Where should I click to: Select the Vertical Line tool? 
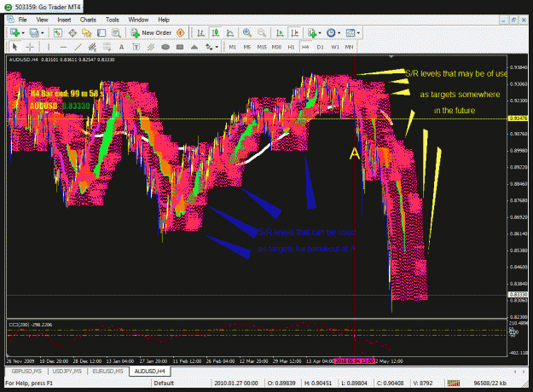tap(49, 47)
